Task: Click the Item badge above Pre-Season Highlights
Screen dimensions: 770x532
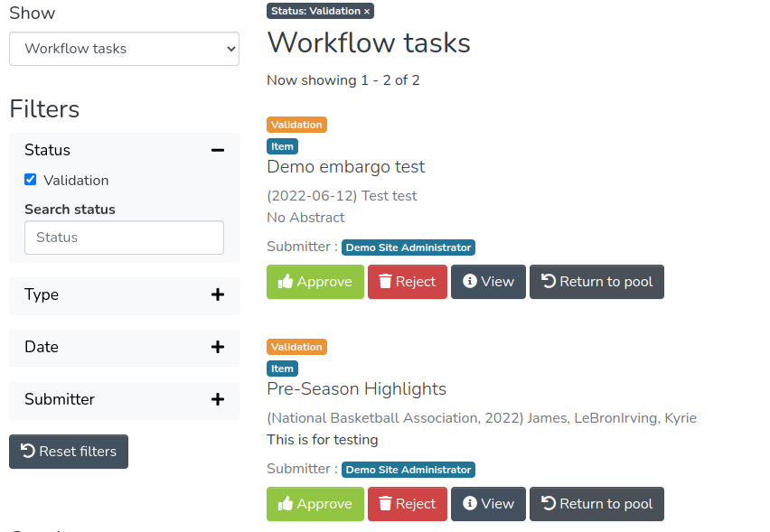Action: (282, 369)
